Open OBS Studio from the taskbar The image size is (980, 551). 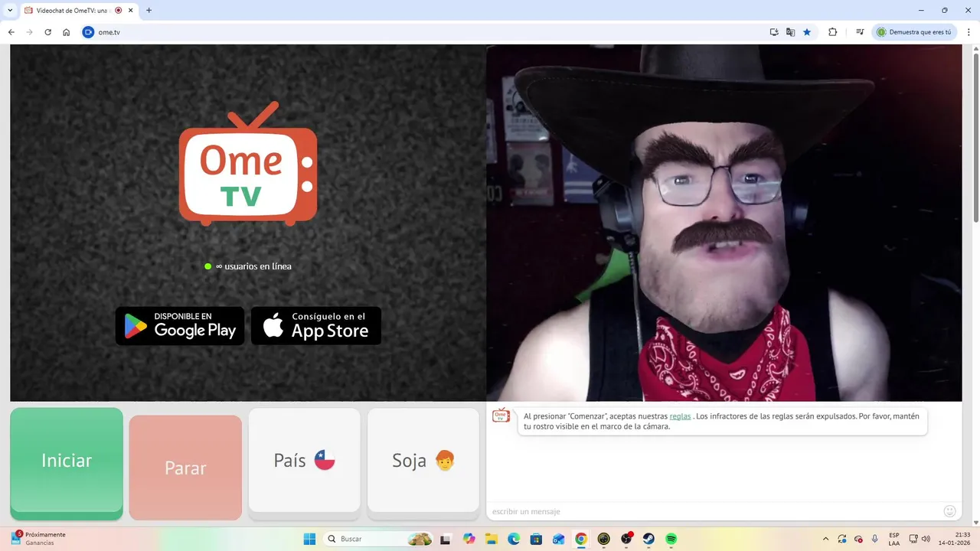(626, 539)
